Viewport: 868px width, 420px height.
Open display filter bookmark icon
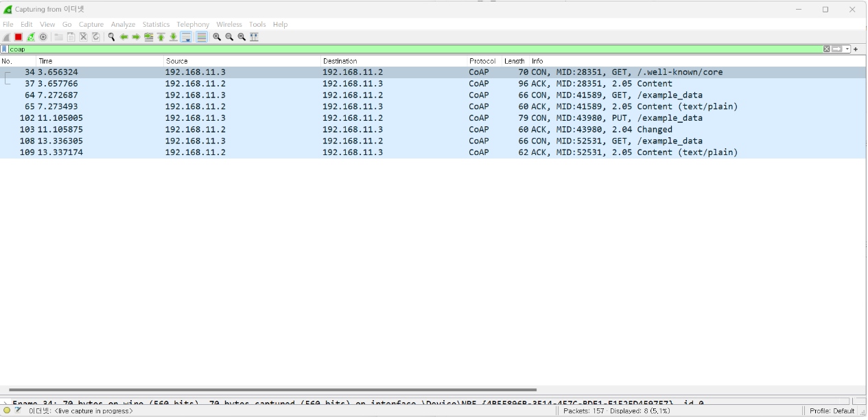4,49
